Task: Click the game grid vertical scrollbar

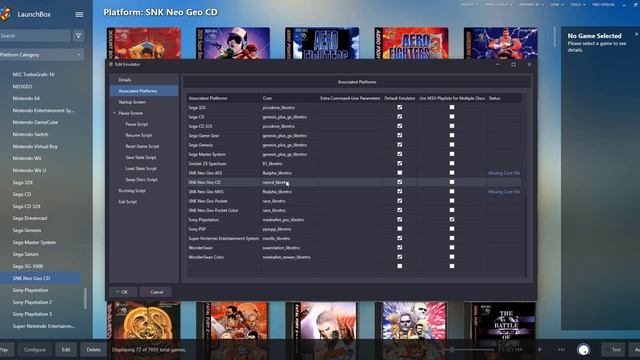Action: point(554,37)
